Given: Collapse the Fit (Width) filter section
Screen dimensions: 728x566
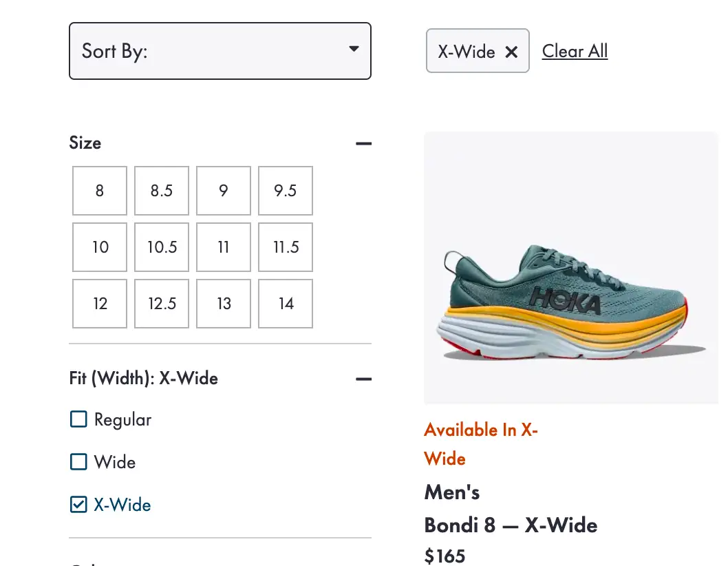Looking at the screenshot, I should 363,377.
